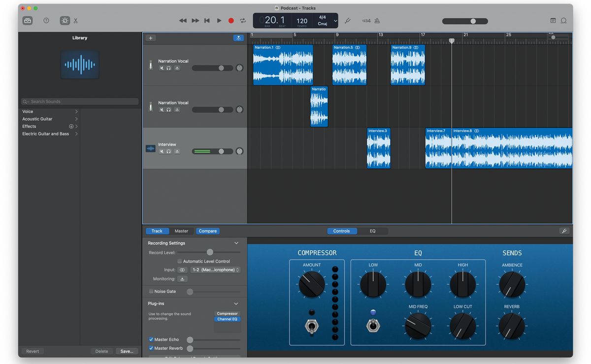Click the Monitoring icon in Recording Settings
Viewport: 591px width, 364px height.
[x=182, y=279]
